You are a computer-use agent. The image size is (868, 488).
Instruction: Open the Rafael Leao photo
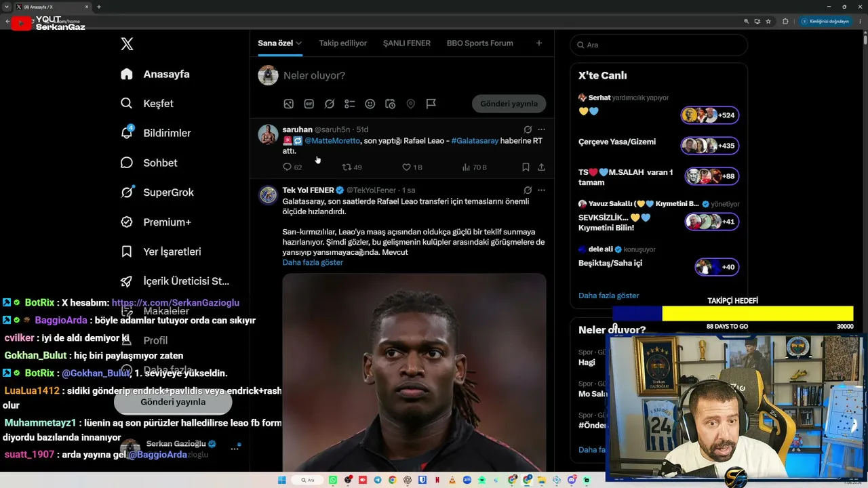point(414,372)
